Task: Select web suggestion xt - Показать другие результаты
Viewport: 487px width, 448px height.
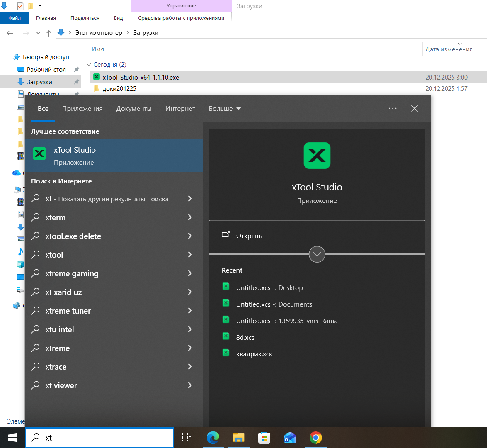Action: coord(107,199)
